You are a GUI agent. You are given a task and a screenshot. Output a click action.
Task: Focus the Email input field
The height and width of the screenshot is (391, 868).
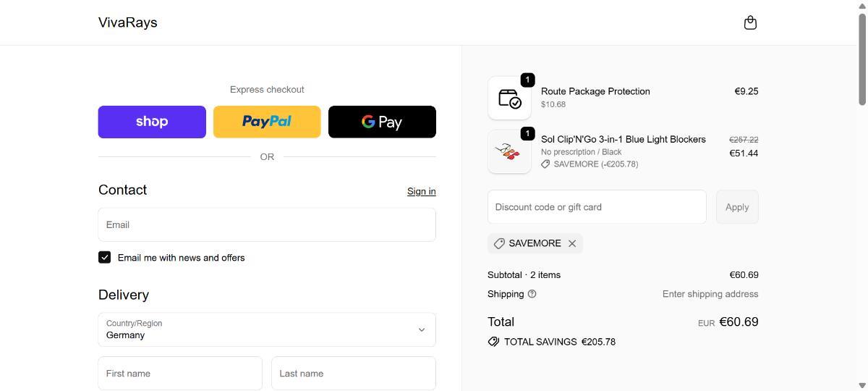[x=267, y=224]
